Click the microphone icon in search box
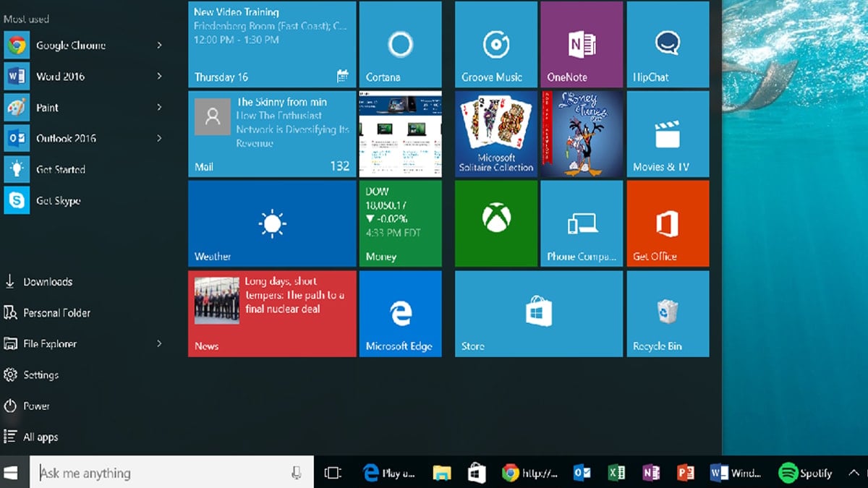This screenshot has height=488, width=868. (x=297, y=473)
